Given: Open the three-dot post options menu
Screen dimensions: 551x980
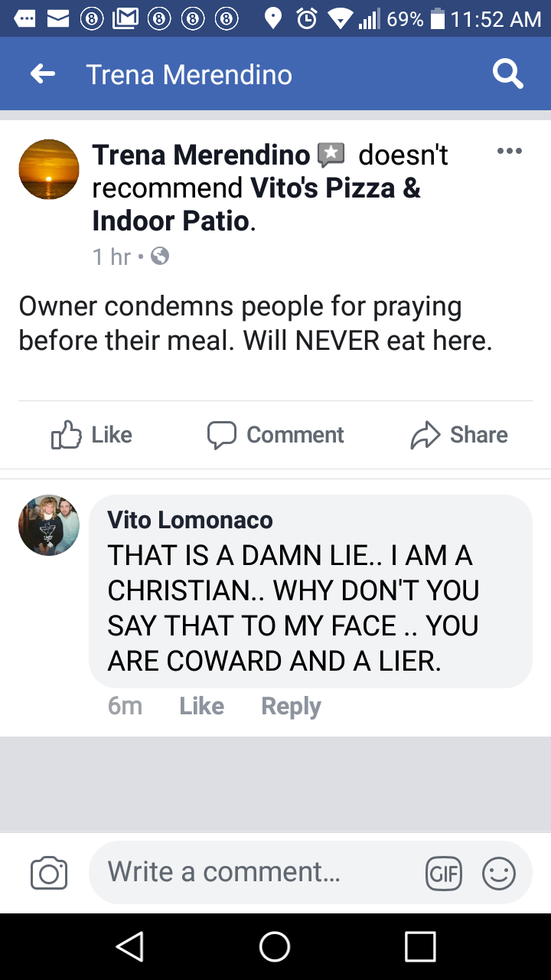Looking at the screenshot, I should 509,151.
